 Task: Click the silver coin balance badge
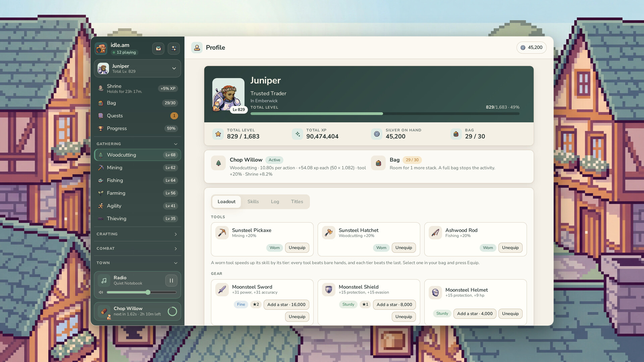(x=531, y=48)
